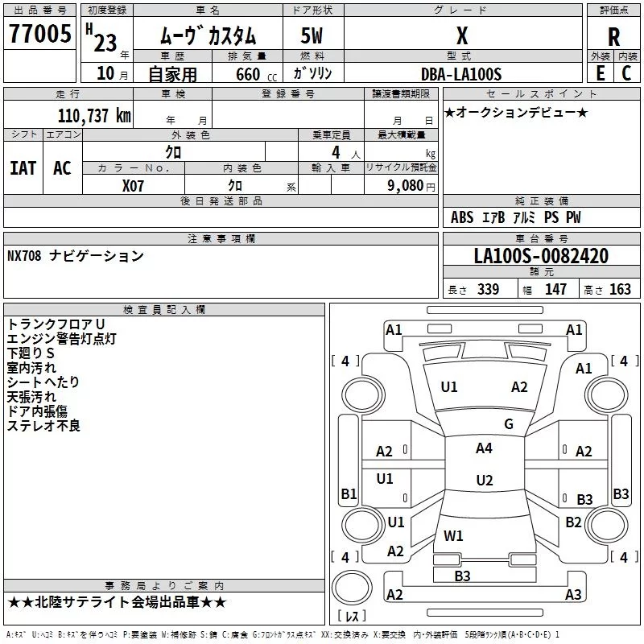The image size is (644, 644).
Task: Select the rear window mark W1
Action: click(453, 535)
